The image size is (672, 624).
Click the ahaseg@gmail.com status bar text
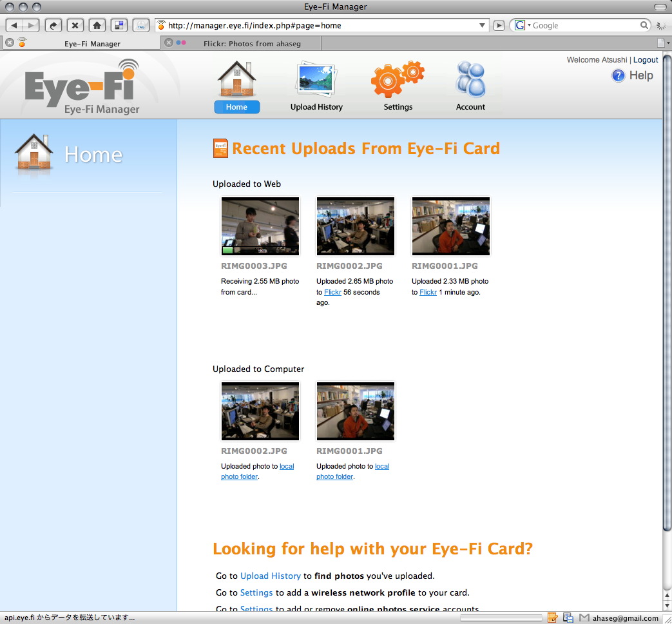(625, 618)
